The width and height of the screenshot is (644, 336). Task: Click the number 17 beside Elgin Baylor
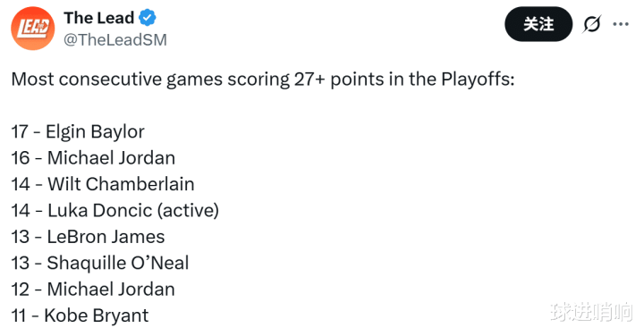[x=20, y=132]
